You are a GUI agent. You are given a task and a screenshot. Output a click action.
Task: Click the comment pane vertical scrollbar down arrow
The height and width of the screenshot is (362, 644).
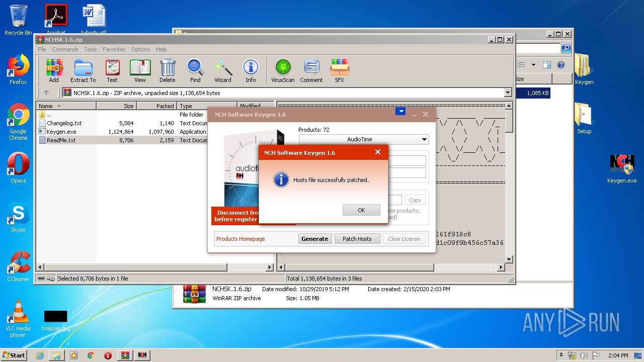[x=509, y=259]
